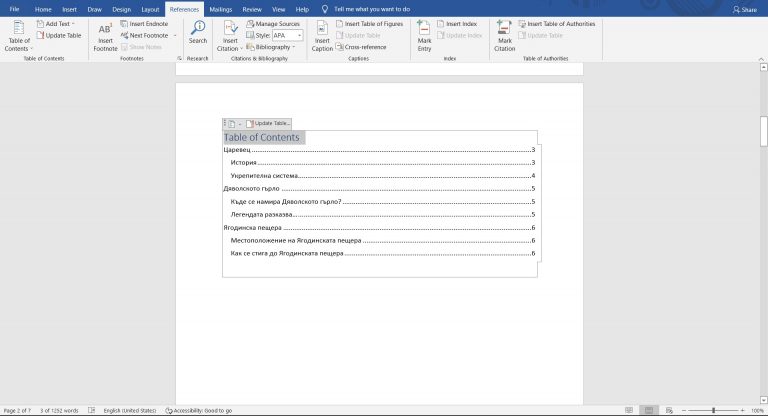Open the Accessibility: Good to go checker
Screen dimensions: 768x416
(198, 411)
